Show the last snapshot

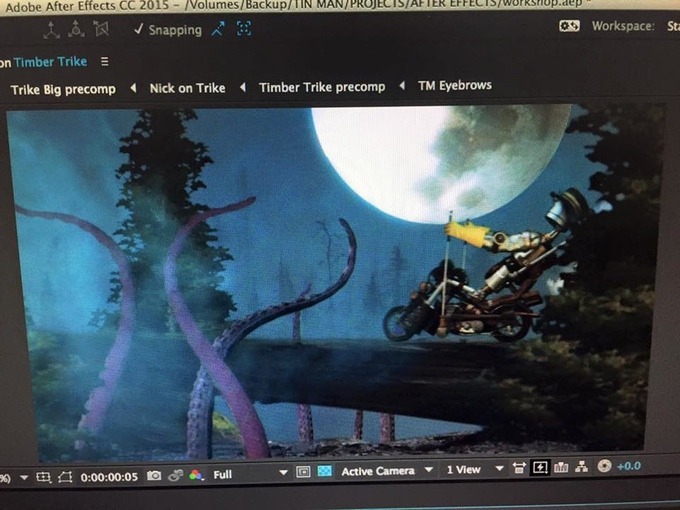tap(175, 475)
